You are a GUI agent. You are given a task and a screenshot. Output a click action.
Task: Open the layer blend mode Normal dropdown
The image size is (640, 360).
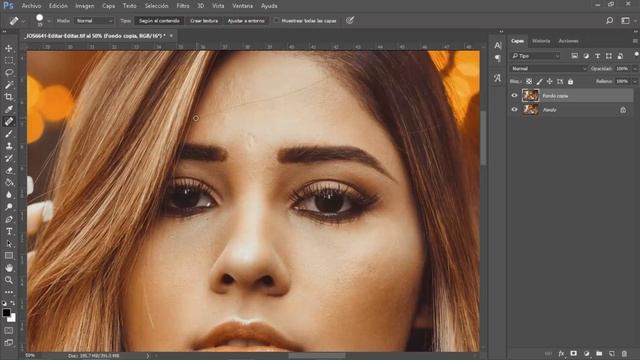[x=549, y=69]
